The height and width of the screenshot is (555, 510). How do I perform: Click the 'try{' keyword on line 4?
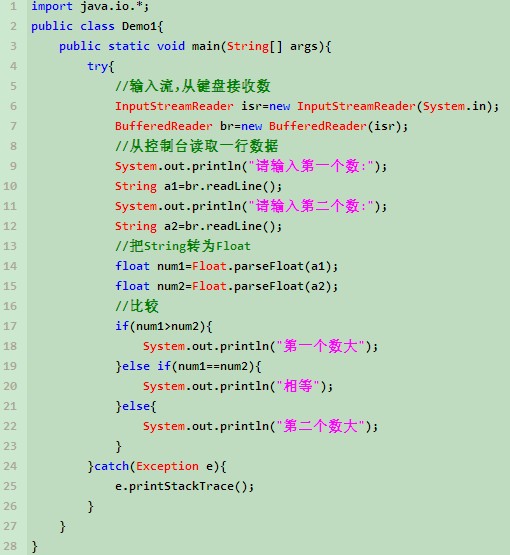click(x=101, y=67)
